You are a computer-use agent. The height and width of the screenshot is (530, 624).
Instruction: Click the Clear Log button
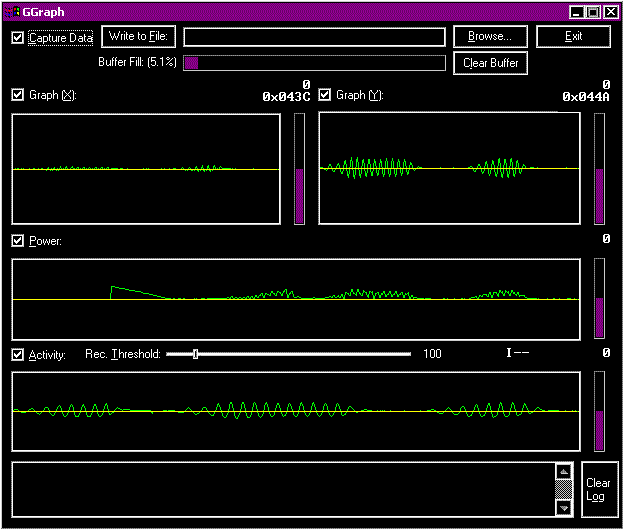(x=600, y=489)
